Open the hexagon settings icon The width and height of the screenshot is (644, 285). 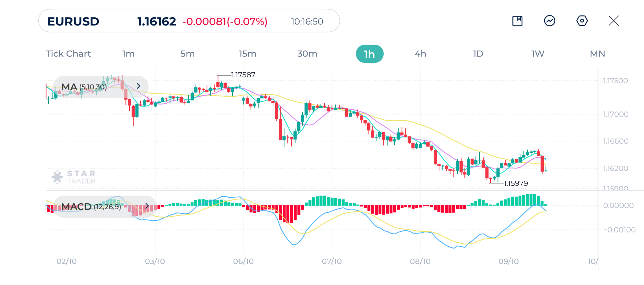pos(582,21)
